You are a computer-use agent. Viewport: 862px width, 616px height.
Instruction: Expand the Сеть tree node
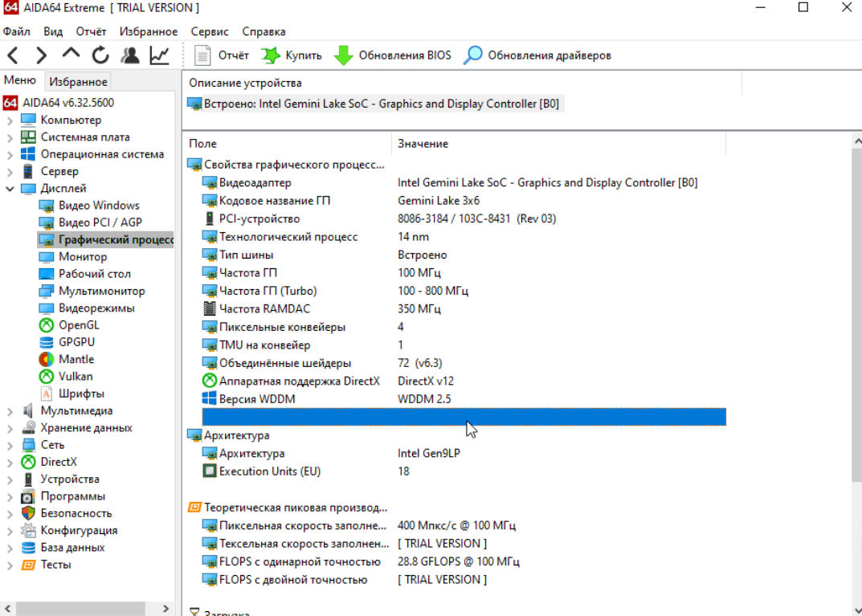(10, 445)
